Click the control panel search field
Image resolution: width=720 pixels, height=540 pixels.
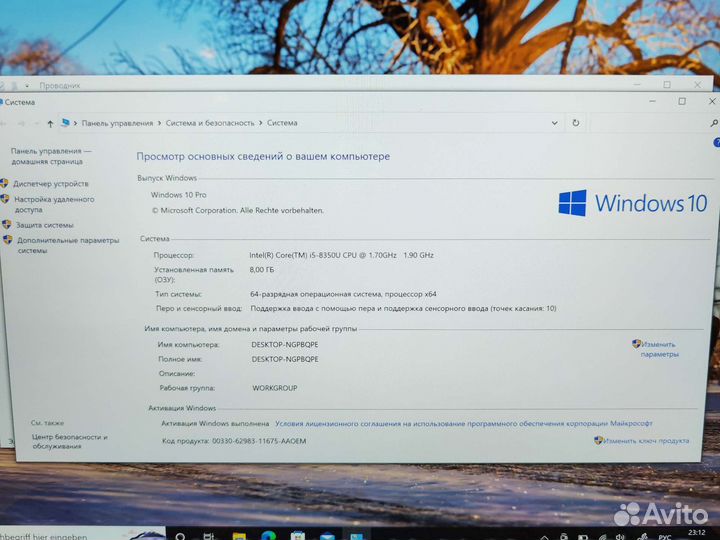tap(652, 123)
